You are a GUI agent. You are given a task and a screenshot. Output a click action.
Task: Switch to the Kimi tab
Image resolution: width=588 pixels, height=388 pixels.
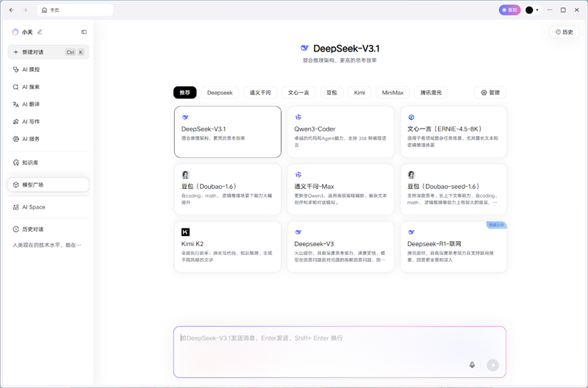pyautogui.click(x=359, y=93)
